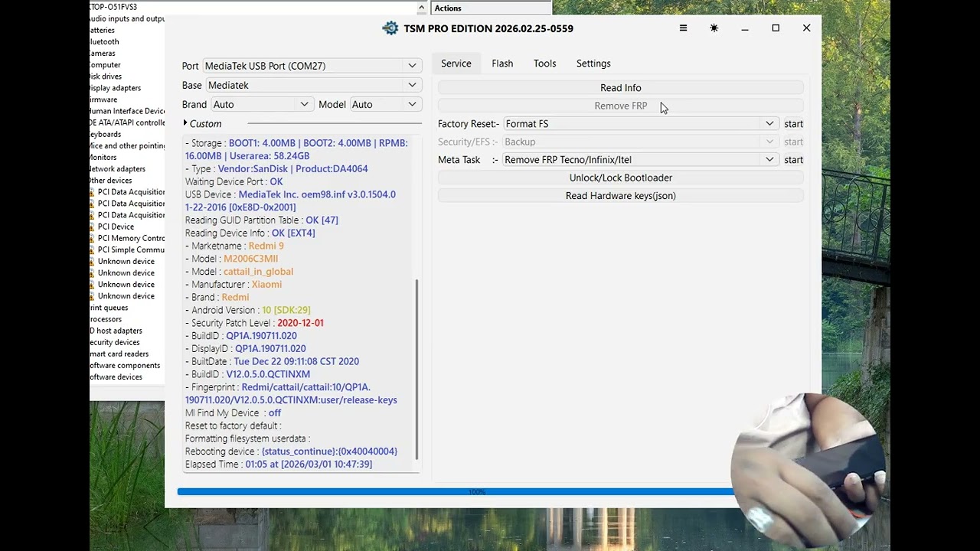The width and height of the screenshot is (980, 551).
Task: Select Smart card readers in Device Manager
Action: [119, 354]
